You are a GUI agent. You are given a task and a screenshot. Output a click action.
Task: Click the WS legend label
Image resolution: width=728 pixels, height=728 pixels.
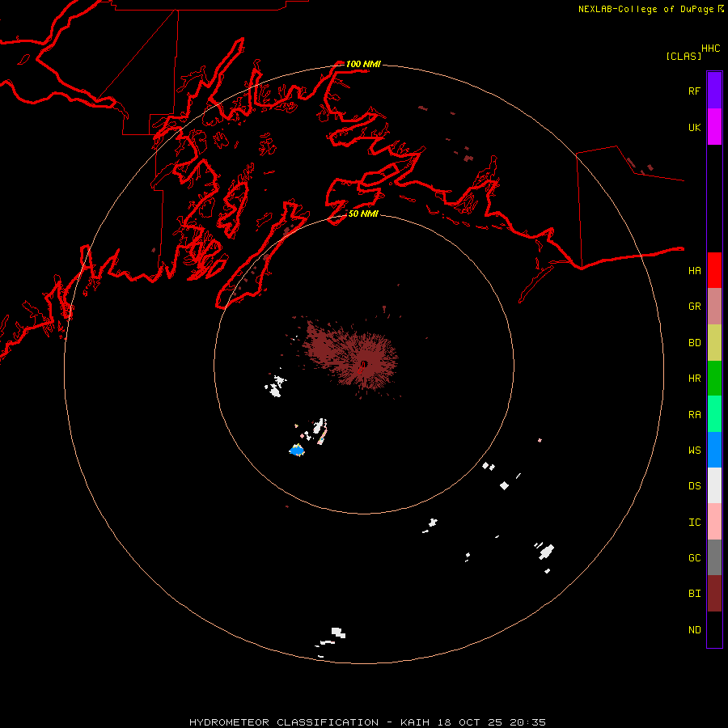pyautogui.click(x=694, y=450)
